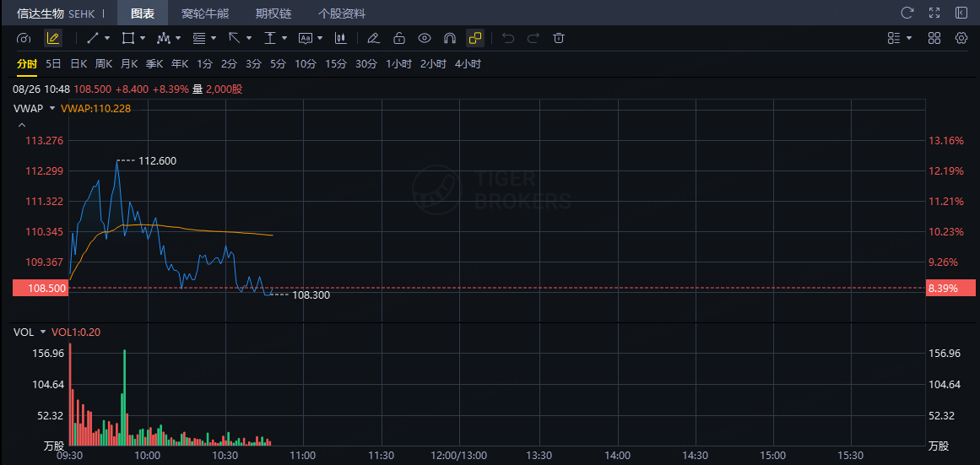Switch to 日K chart period
The height and width of the screenshot is (465, 980).
coord(79,64)
